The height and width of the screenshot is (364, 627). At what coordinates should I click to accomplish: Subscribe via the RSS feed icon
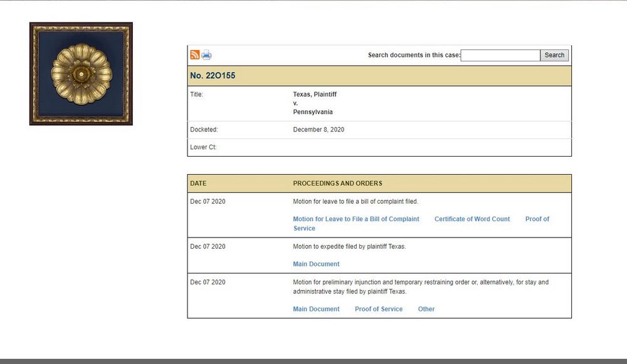pyautogui.click(x=194, y=55)
